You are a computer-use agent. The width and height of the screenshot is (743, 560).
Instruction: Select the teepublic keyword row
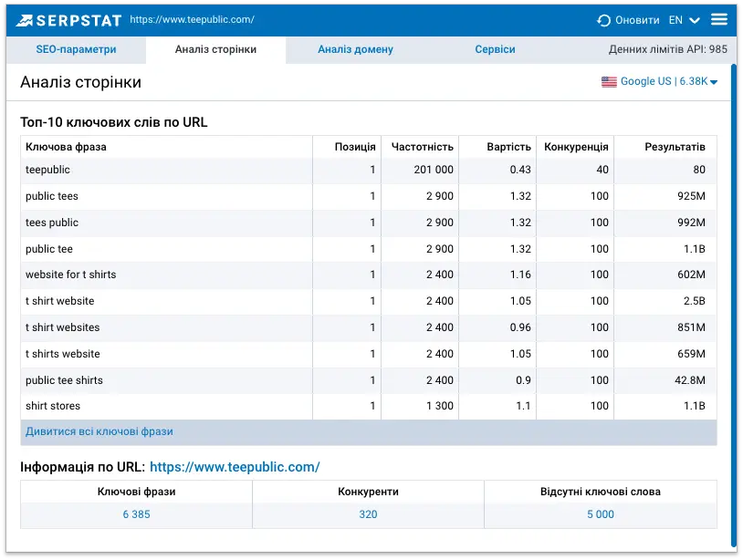pos(47,170)
